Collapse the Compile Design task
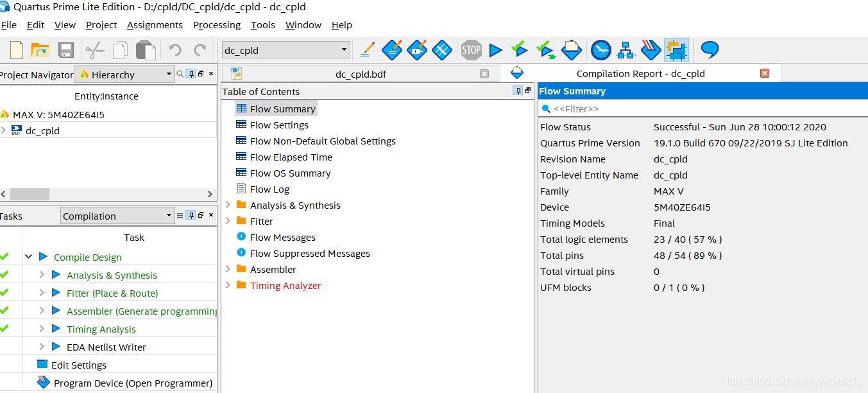The height and width of the screenshot is (393, 868). click(x=28, y=257)
